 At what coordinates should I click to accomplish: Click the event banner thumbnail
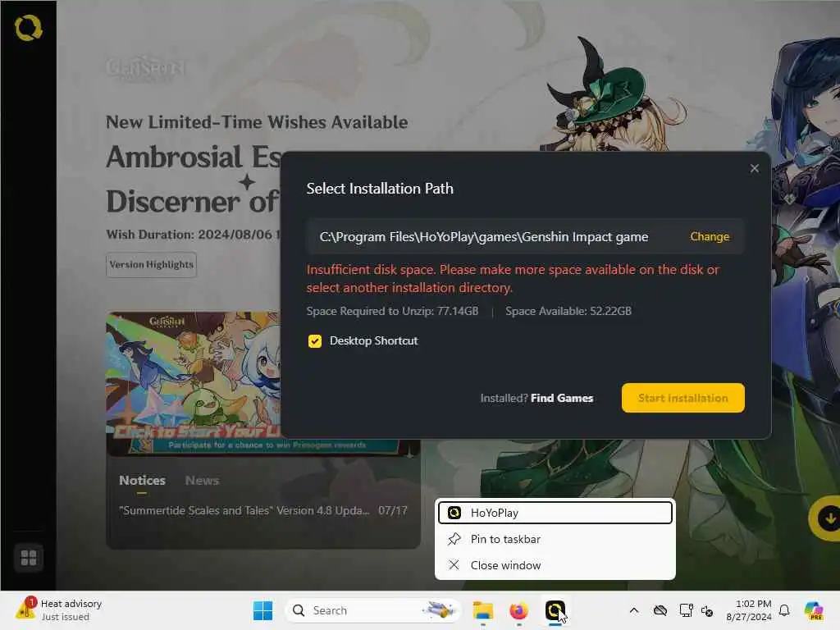[194, 384]
